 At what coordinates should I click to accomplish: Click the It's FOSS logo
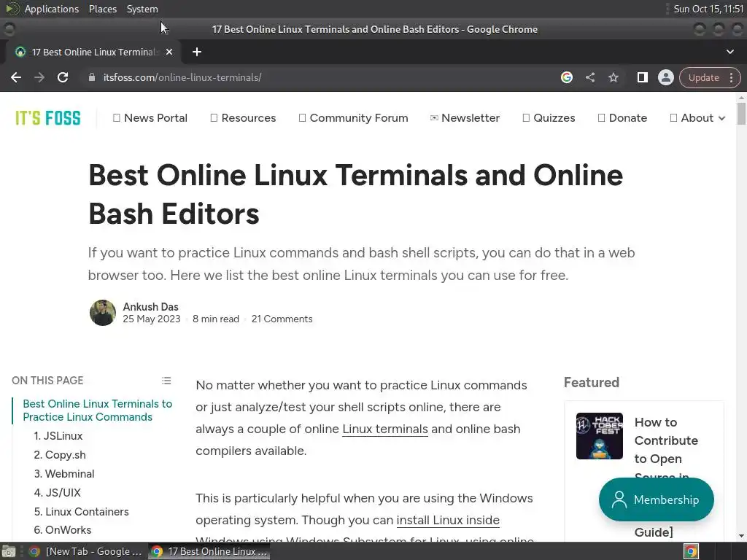48,118
